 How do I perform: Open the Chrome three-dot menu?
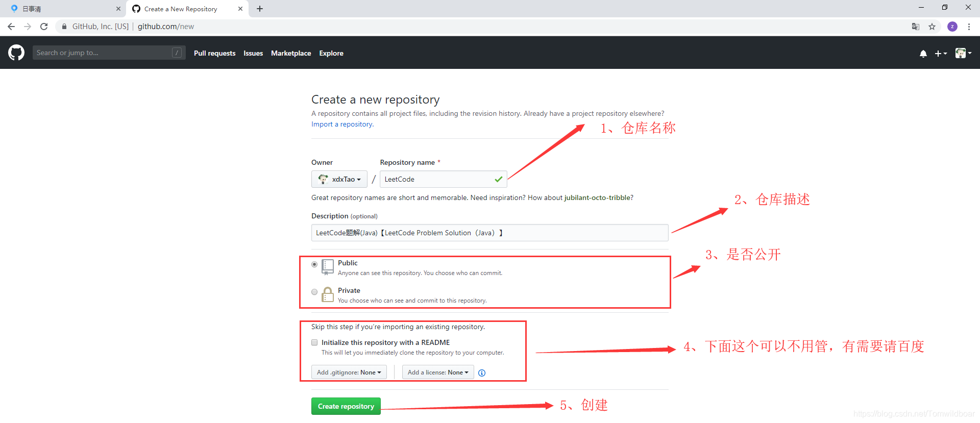click(969, 27)
